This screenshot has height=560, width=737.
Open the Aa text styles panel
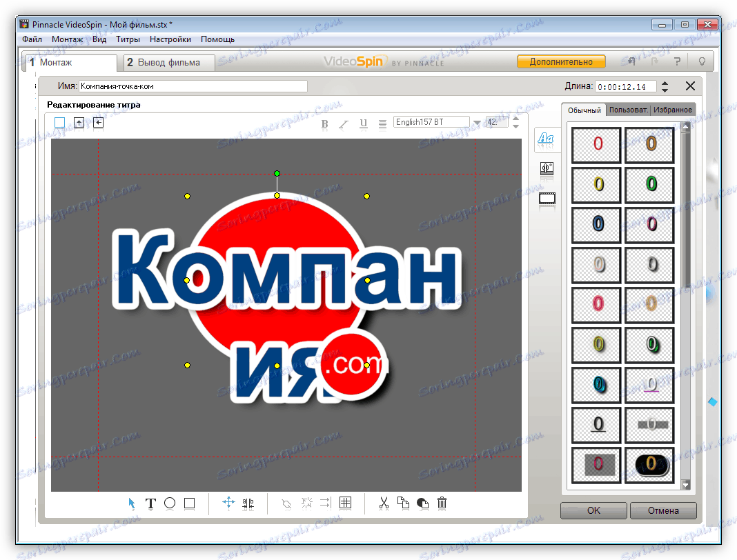(546, 139)
